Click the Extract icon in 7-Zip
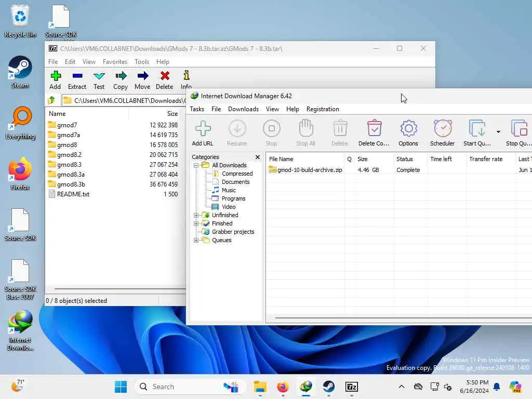Viewport: 532px width, 399px height. tap(77, 76)
